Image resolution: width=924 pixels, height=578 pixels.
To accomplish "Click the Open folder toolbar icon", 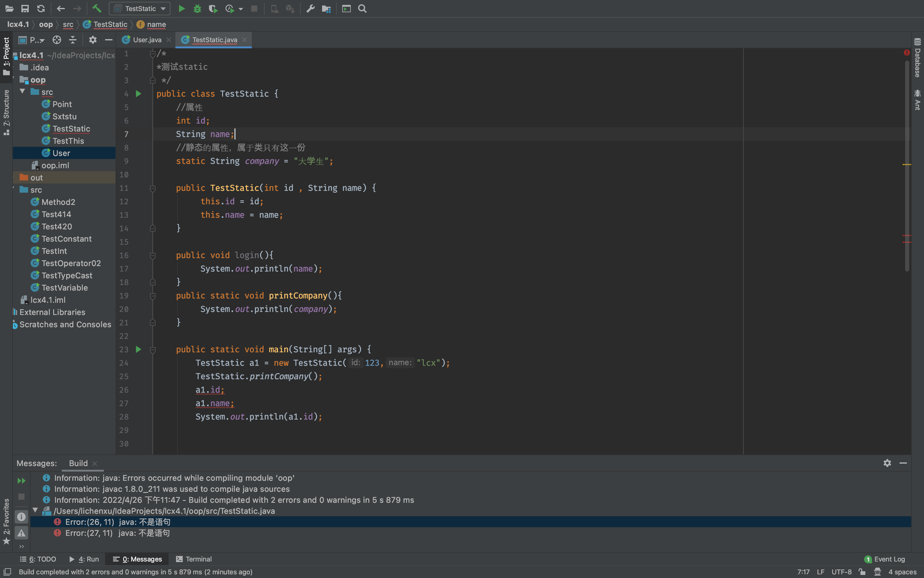I will pos(9,9).
